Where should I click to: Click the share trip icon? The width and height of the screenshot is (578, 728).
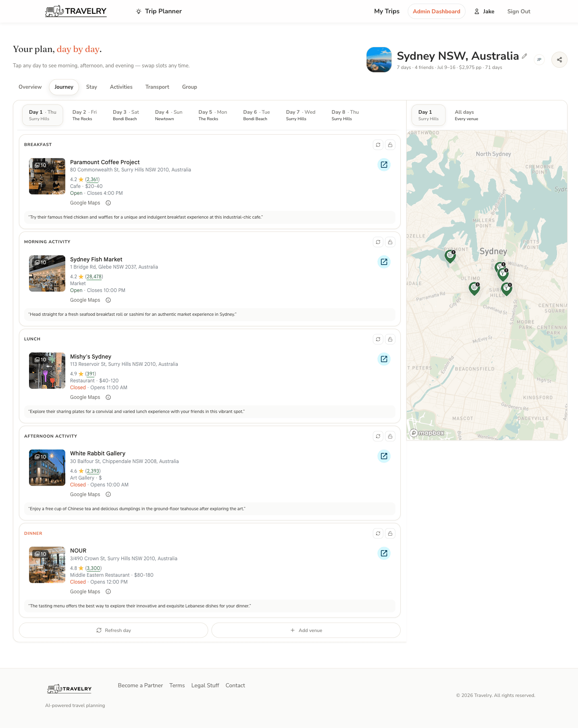(559, 60)
